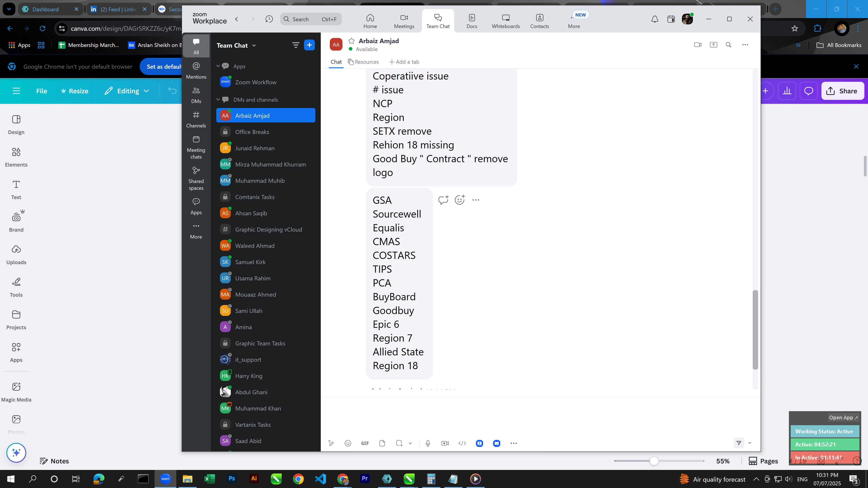The width and height of the screenshot is (868, 488).
Task: Open Photoshop from the taskbar
Action: pyautogui.click(x=231, y=479)
